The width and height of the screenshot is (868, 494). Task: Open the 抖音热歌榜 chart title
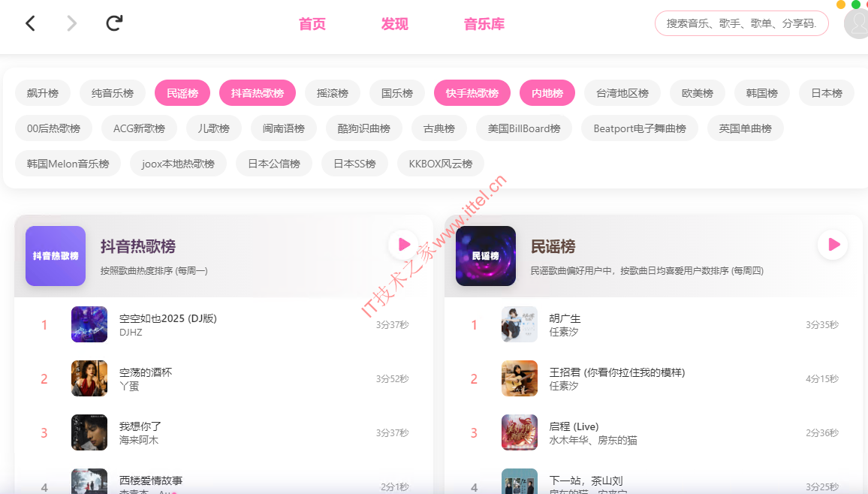(x=138, y=246)
